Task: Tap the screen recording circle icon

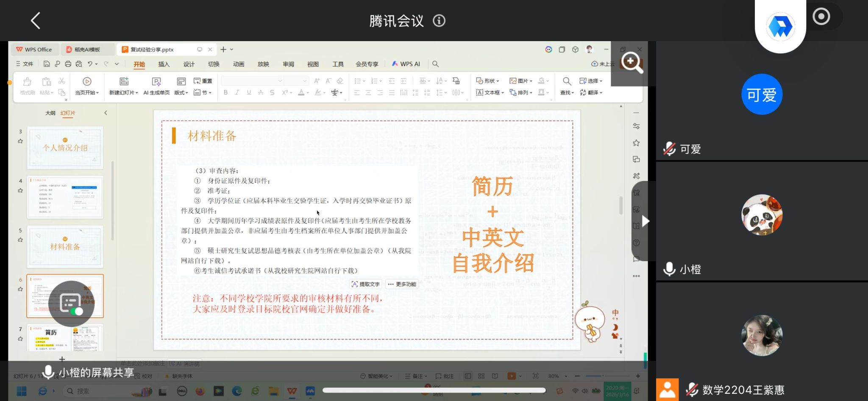Action: (x=821, y=17)
